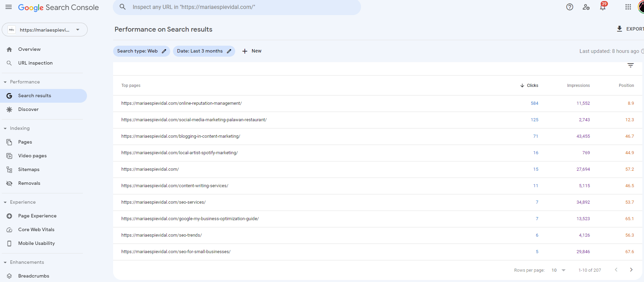The image size is (644, 282).
Task: Click the Discover asterisk icon
Action: (x=9, y=110)
